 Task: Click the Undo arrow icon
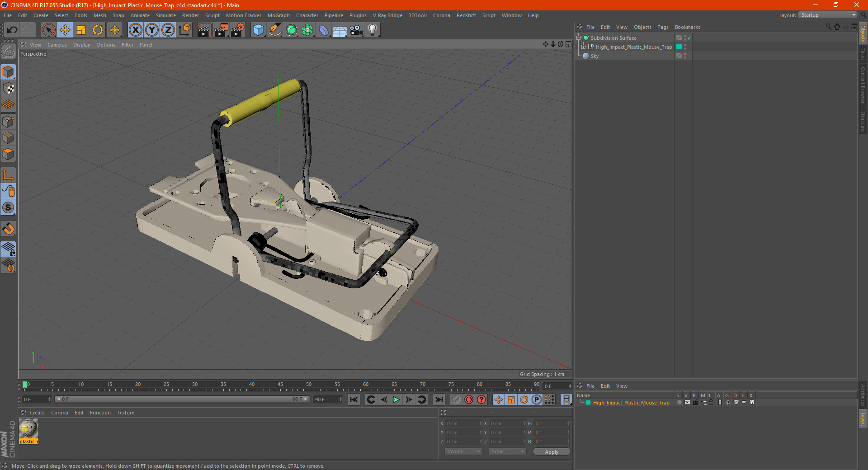[x=12, y=30]
